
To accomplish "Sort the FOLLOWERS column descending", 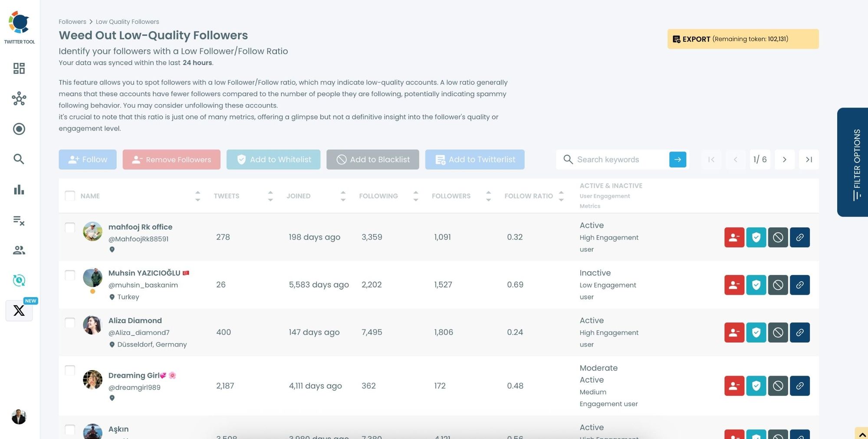I will [489, 199].
